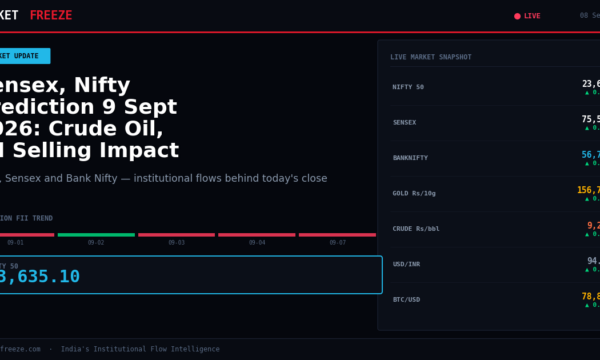
Task: Click the GOLD Rs/10g row label
Action: (x=414, y=193)
